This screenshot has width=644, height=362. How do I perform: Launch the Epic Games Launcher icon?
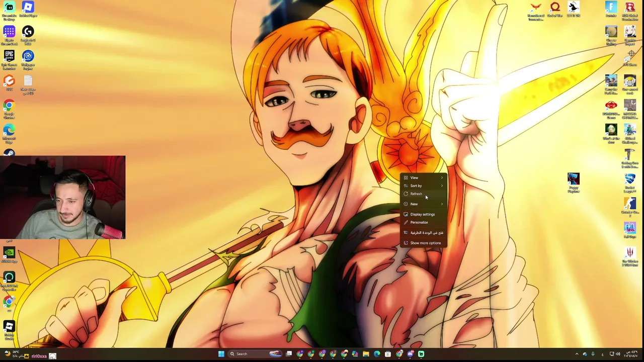[x=9, y=59]
